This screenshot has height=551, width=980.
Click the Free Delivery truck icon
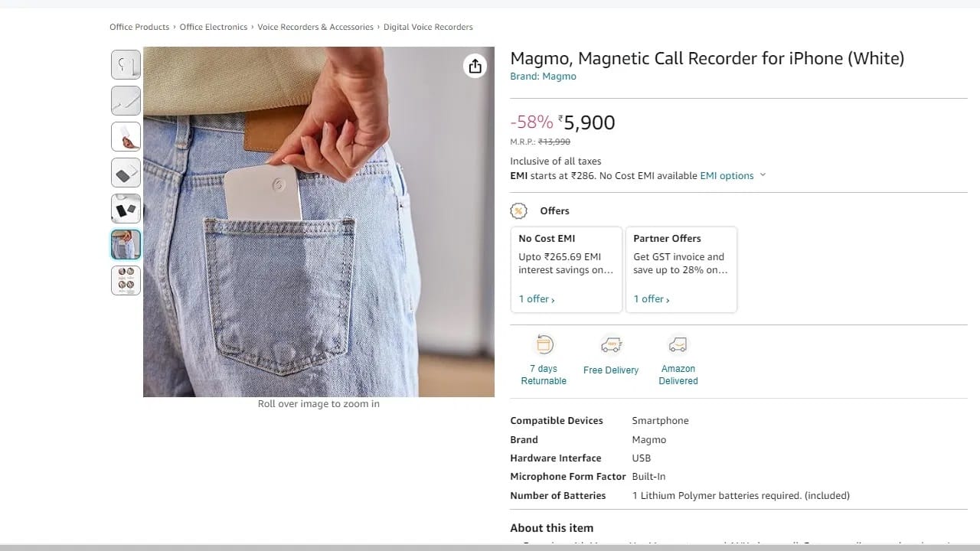tap(611, 346)
